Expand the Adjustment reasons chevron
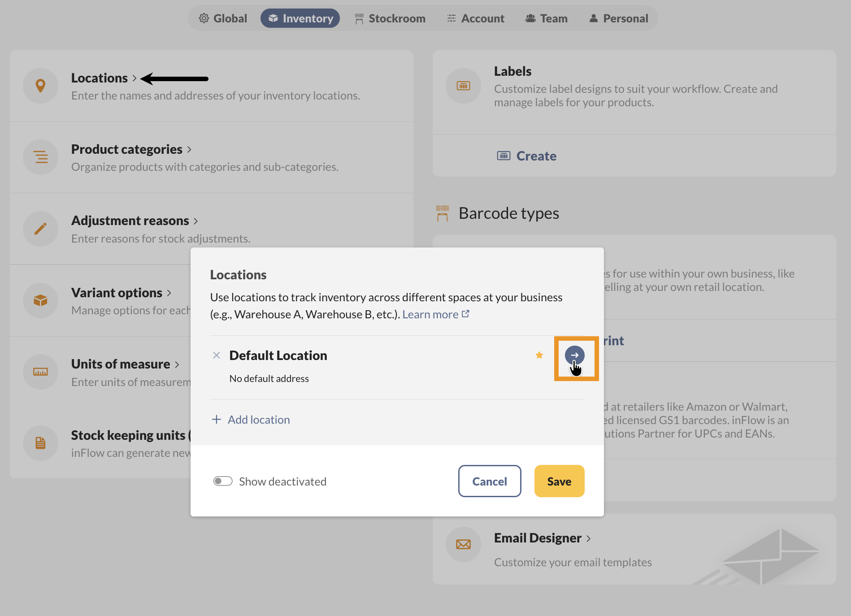 (195, 221)
